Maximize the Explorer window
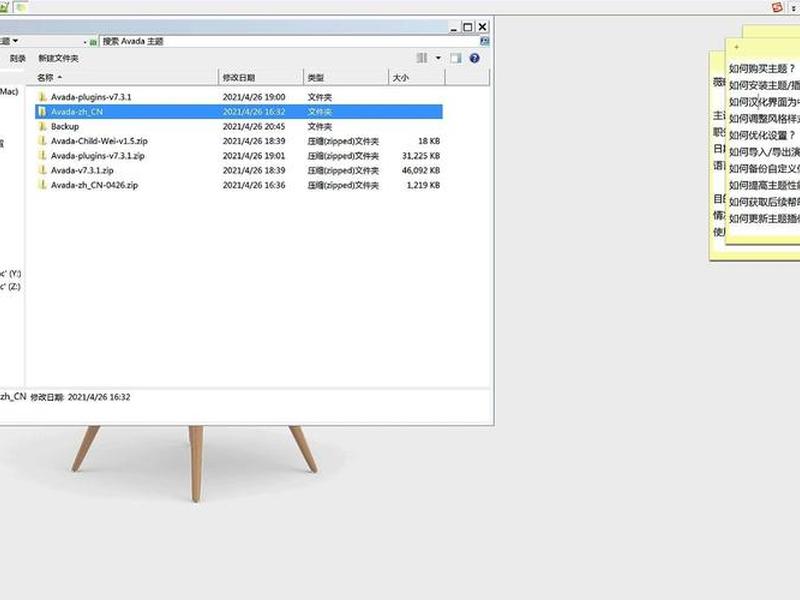 coord(467,27)
